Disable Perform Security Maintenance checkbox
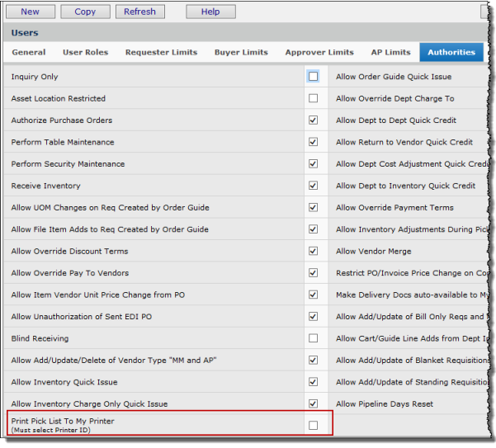496x448 pixels. coord(313,164)
